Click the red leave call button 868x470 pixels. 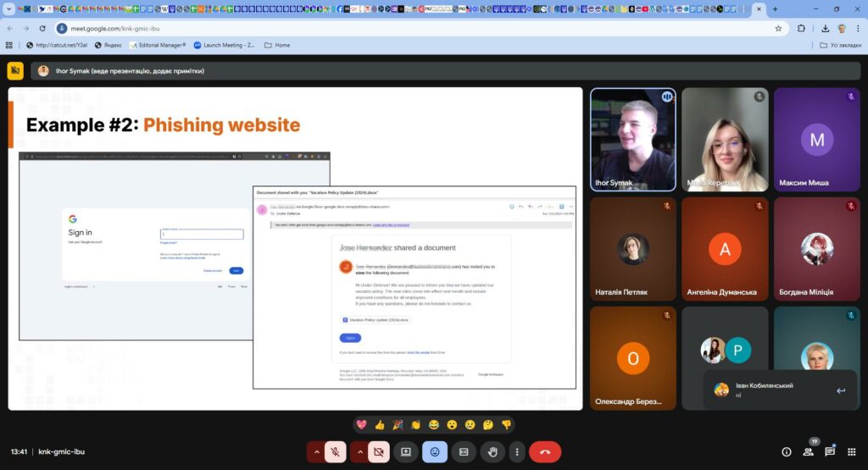pos(544,452)
